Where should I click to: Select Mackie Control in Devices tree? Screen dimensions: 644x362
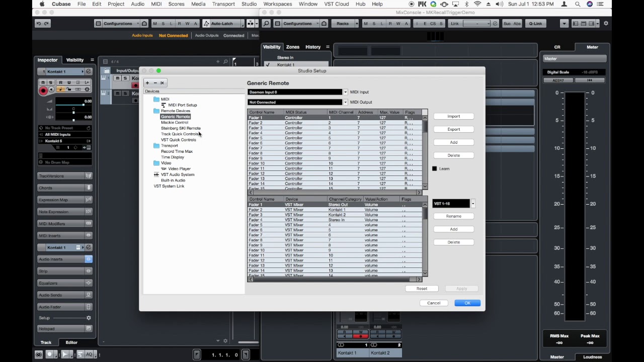click(175, 122)
